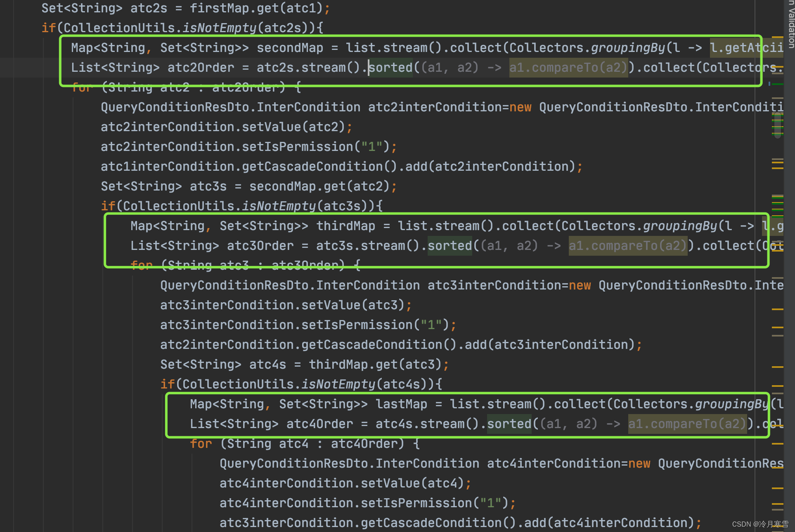This screenshot has width=795, height=532.
Task: Click 'secondMap.get(atc2)' expression
Action: pos(319,186)
